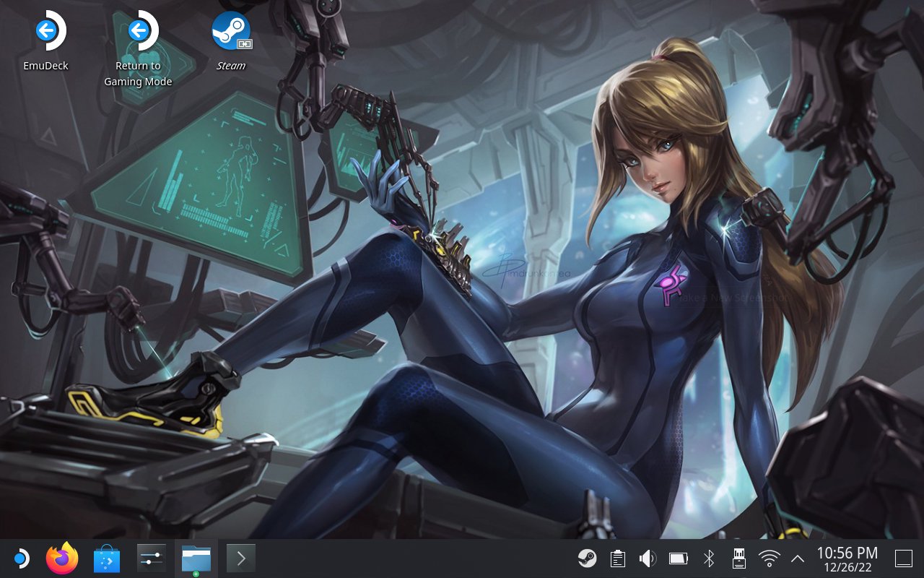
Task: Open the application launcher menu
Action: point(21,558)
